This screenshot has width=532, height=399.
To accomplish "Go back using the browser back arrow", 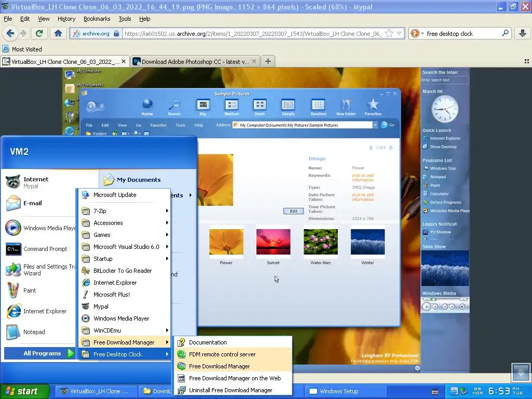I will point(10,33).
